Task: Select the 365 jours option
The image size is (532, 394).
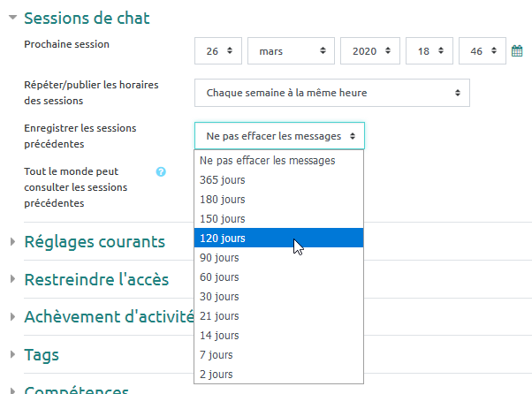Action: click(x=223, y=180)
